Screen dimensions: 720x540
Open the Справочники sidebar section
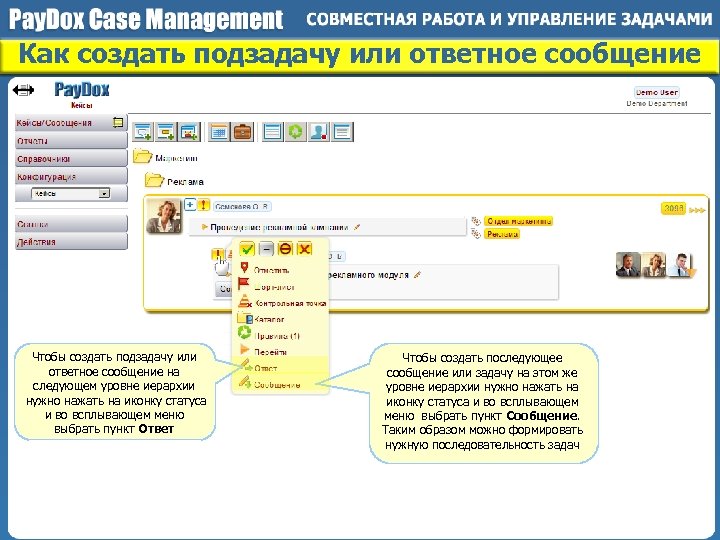click(x=71, y=159)
